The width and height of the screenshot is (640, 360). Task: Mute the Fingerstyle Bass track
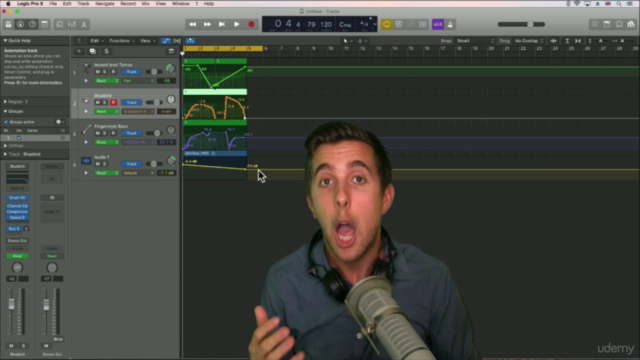point(98,133)
